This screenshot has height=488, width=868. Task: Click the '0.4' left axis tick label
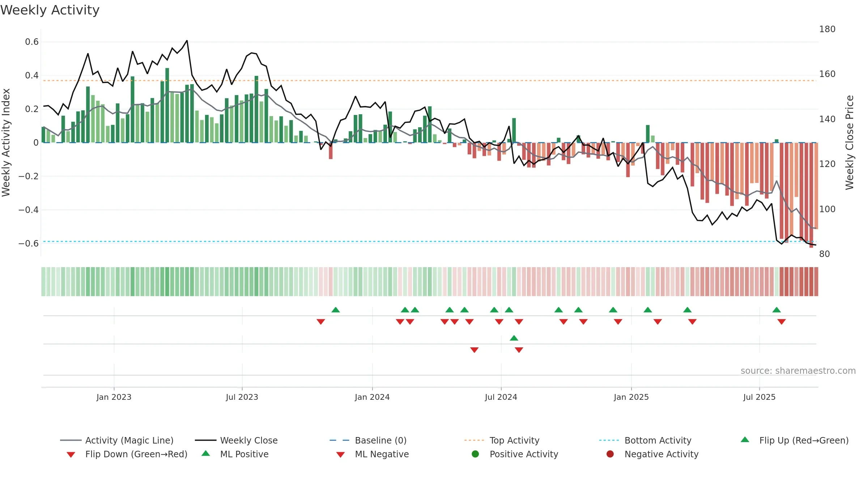[x=32, y=76]
